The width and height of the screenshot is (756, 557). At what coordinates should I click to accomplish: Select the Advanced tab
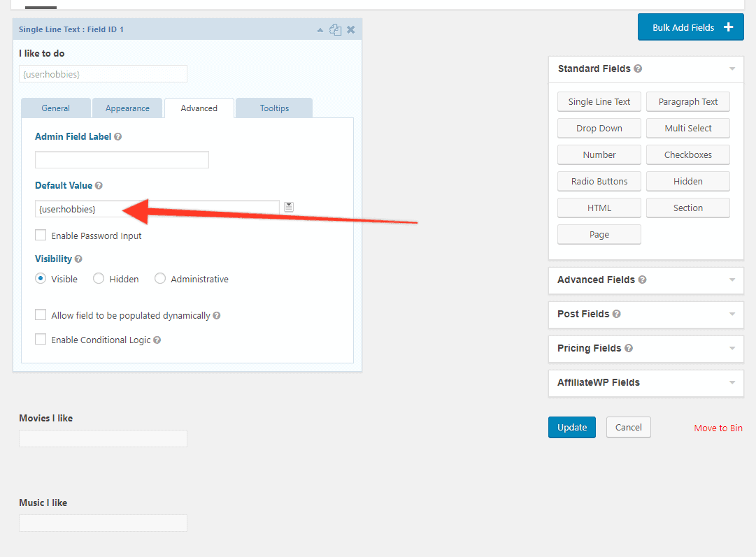click(199, 108)
